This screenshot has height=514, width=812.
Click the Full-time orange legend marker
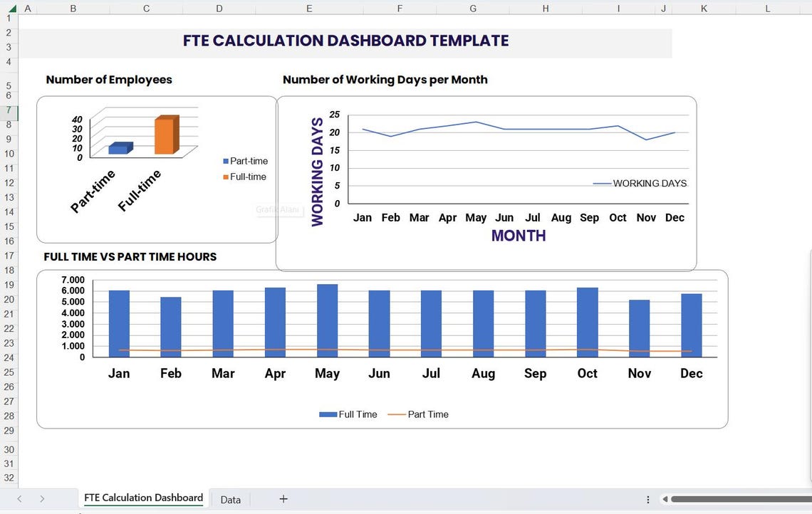coord(225,177)
